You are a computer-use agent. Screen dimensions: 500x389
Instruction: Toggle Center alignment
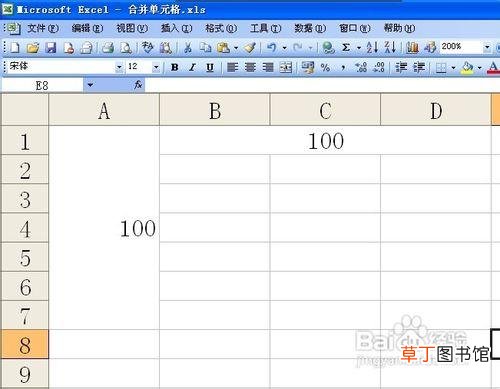point(250,67)
